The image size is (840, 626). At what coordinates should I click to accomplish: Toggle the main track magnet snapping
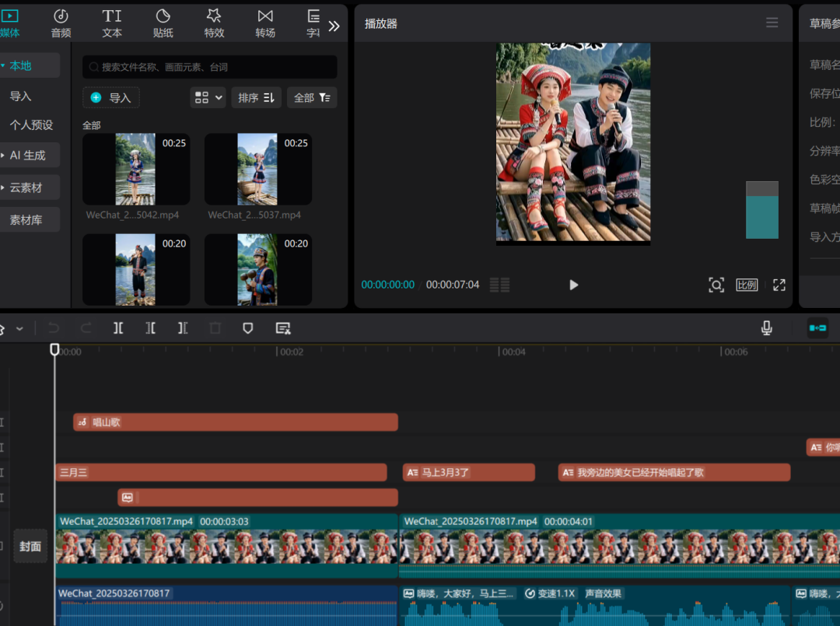point(817,328)
